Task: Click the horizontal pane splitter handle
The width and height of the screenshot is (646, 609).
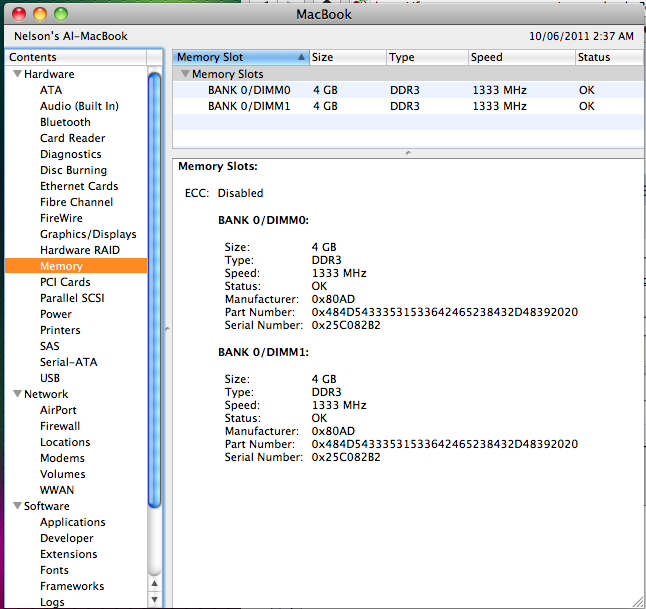Action: coord(408,153)
